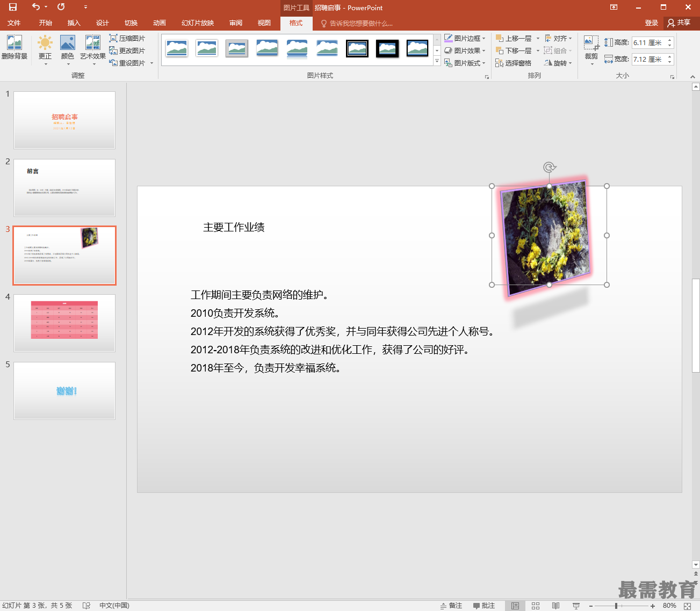Image resolution: width=700 pixels, height=611 pixels.
Task: Fit slide to current window icon
Action: pyautogui.click(x=687, y=606)
